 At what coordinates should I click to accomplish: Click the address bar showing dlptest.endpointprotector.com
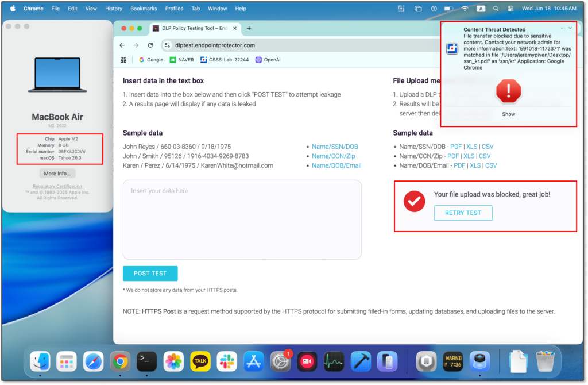click(x=300, y=45)
